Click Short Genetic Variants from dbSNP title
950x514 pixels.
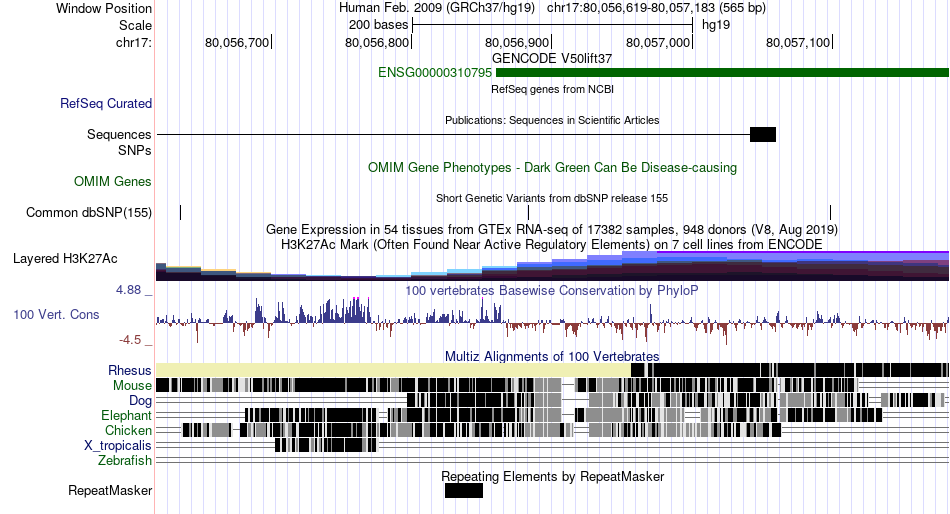pos(552,198)
